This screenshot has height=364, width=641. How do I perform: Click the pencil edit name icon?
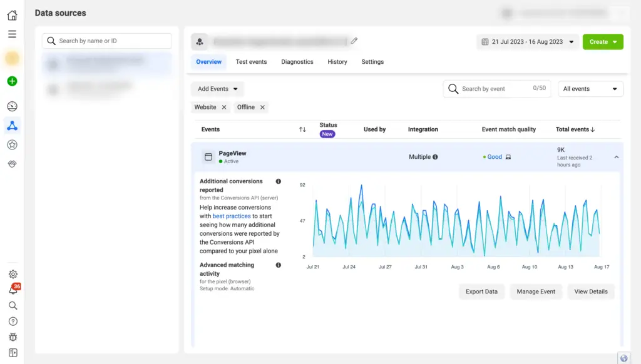(x=354, y=41)
